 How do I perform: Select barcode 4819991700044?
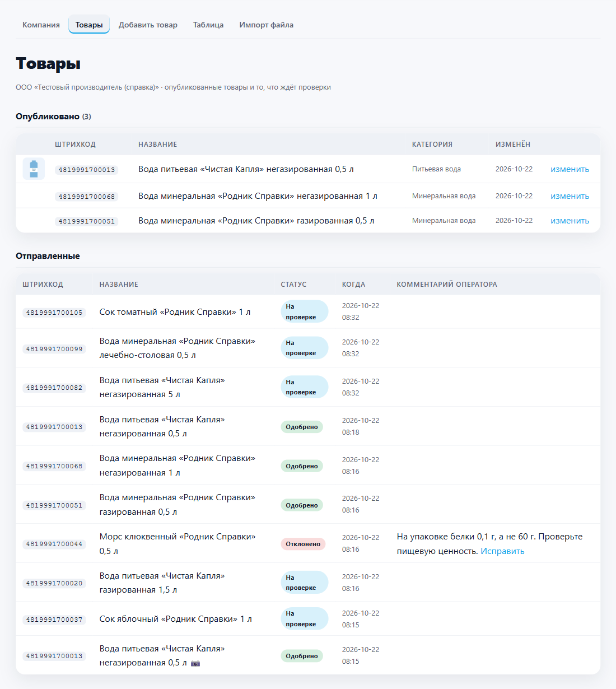[54, 544]
